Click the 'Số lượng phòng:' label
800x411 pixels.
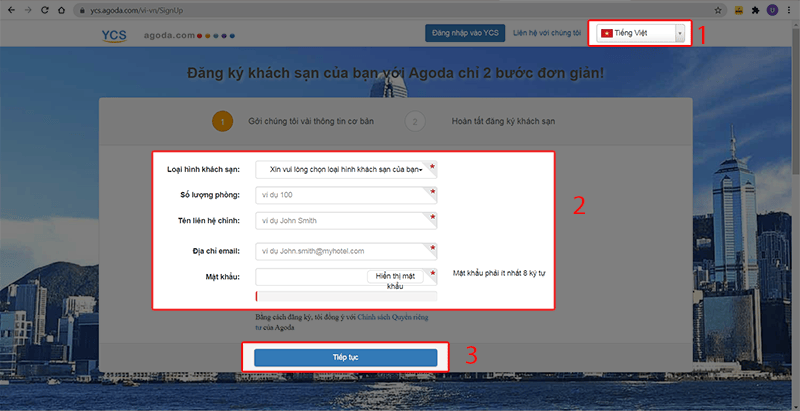click(210, 195)
